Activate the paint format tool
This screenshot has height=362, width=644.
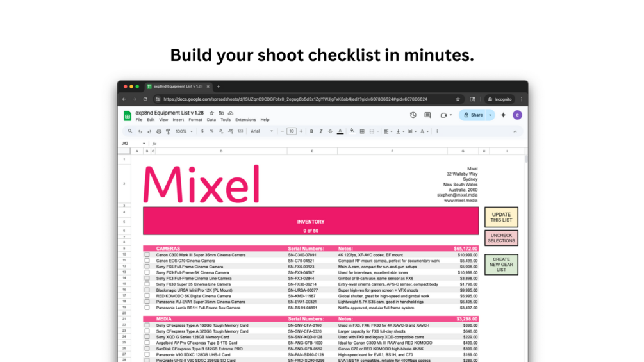pyautogui.click(x=168, y=131)
